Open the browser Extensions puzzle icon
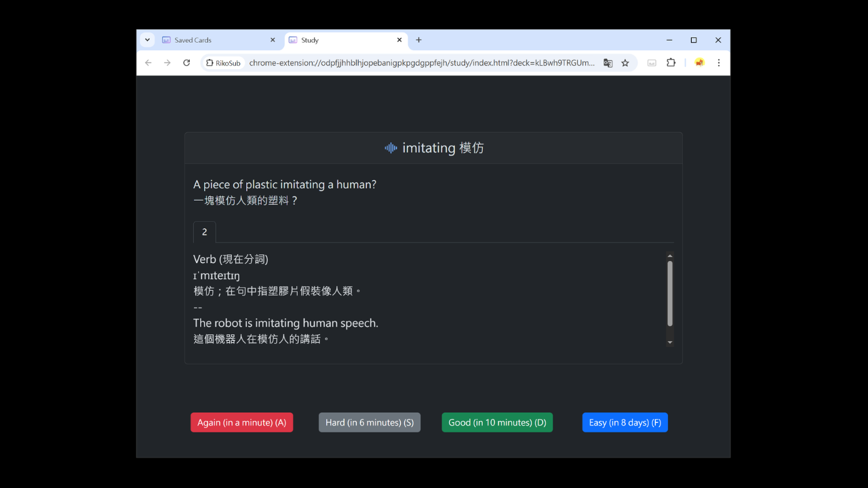Viewport: 868px width, 488px height. [671, 63]
